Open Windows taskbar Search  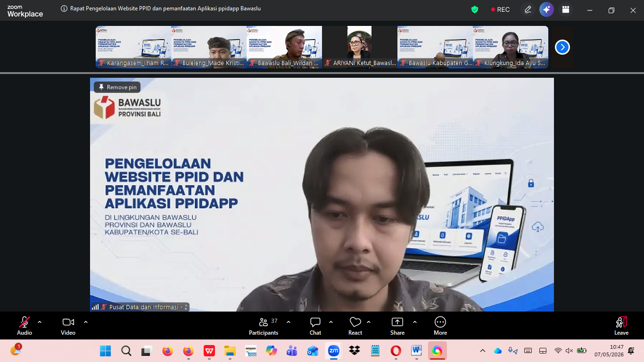point(126,351)
